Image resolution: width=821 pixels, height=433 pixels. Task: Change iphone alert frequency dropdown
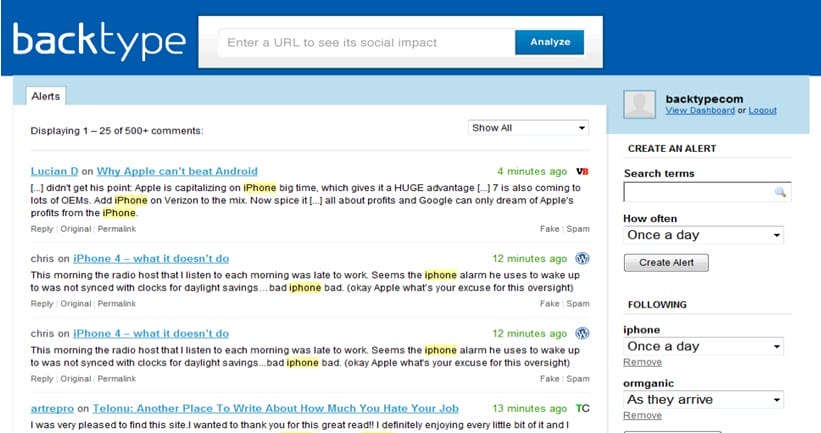(703, 346)
